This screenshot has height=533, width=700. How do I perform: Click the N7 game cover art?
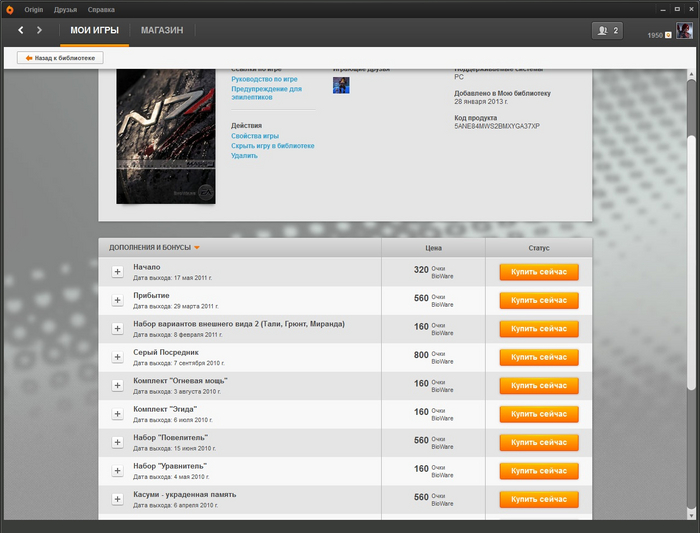click(x=166, y=136)
